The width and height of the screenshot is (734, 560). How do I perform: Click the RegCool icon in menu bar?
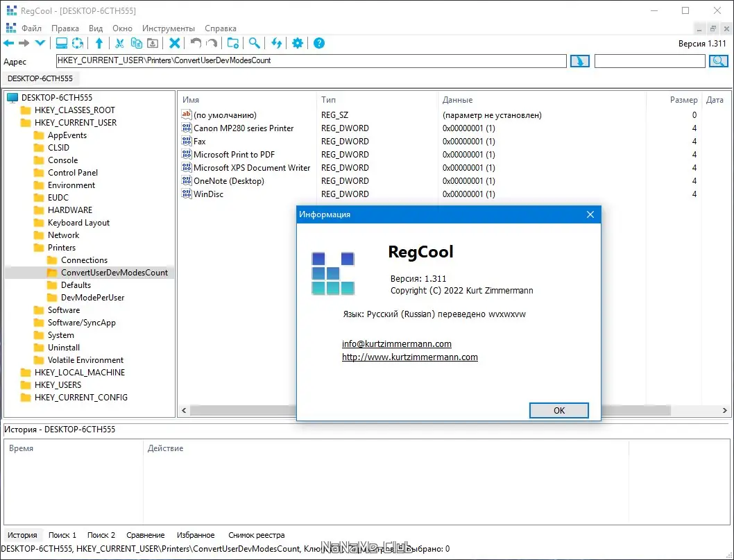(11, 28)
